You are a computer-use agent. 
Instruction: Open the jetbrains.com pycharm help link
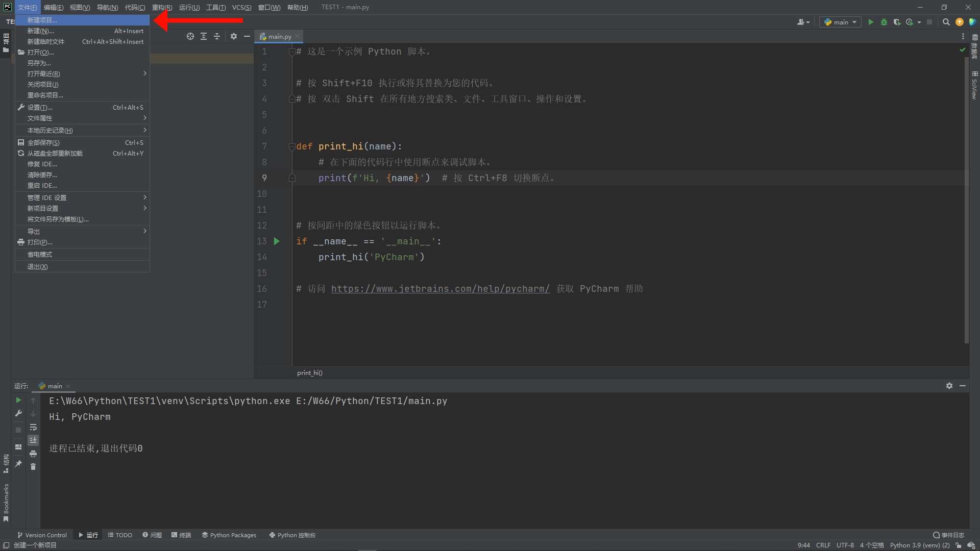click(440, 289)
